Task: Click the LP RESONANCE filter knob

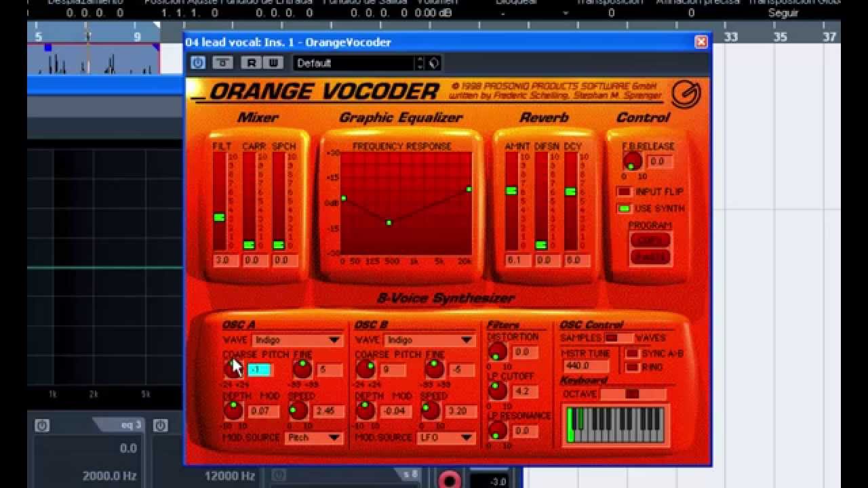Action: point(497,430)
